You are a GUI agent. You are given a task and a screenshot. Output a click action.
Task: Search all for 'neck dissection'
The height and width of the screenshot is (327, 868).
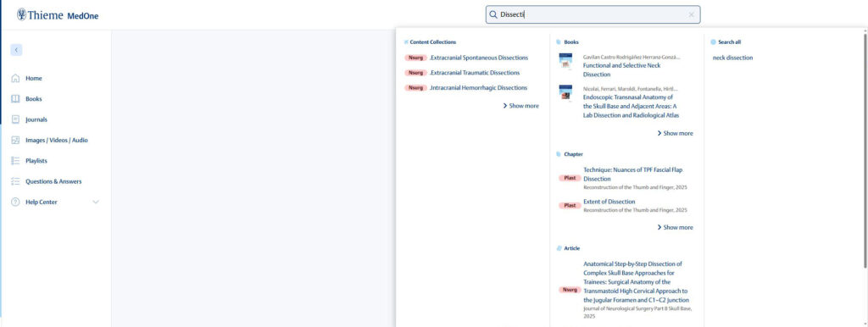tap(732, 58)
